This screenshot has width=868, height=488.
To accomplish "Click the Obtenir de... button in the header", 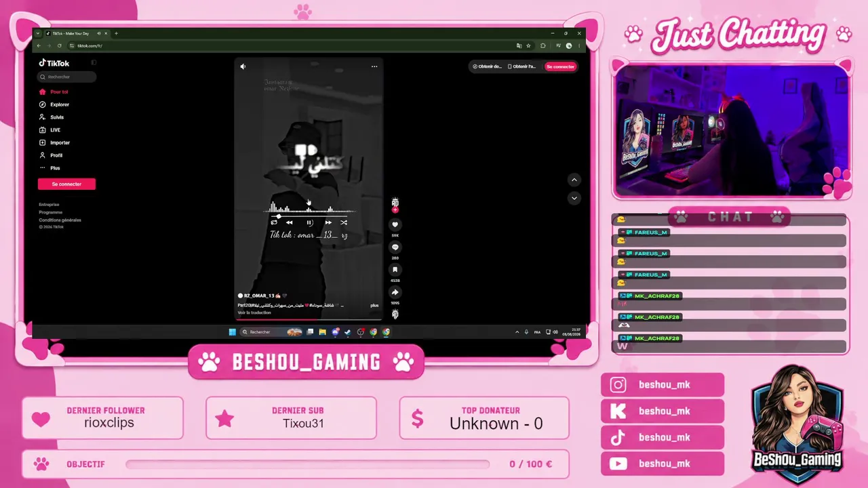I will click(x=487, y=66).
